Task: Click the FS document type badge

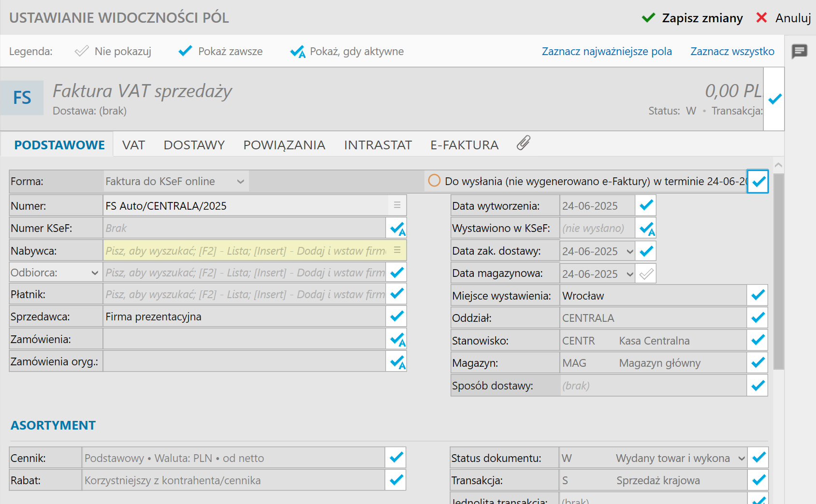Action: pyautogui.click(x=22, y=98)
